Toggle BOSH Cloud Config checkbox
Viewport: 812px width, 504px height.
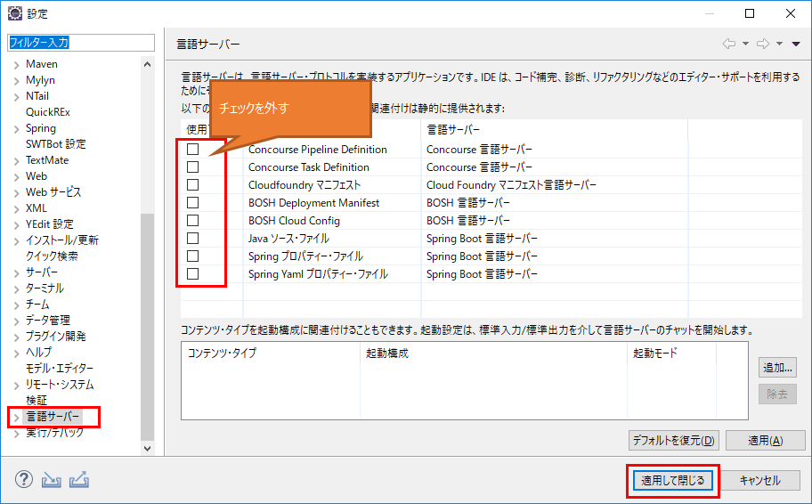click(192, 220)
